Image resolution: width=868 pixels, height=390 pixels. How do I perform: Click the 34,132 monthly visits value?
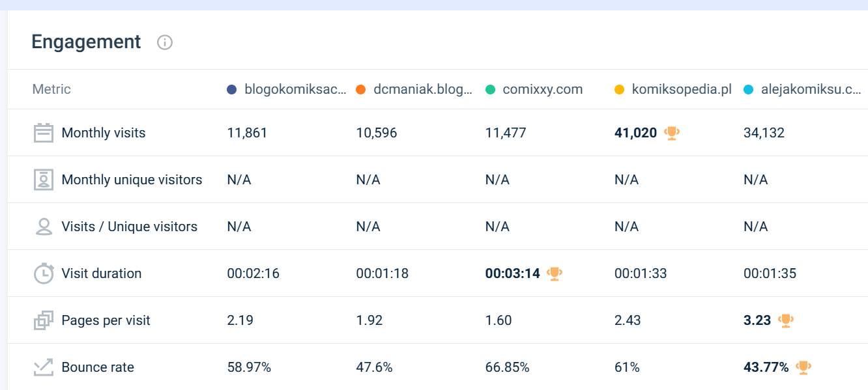764,133
